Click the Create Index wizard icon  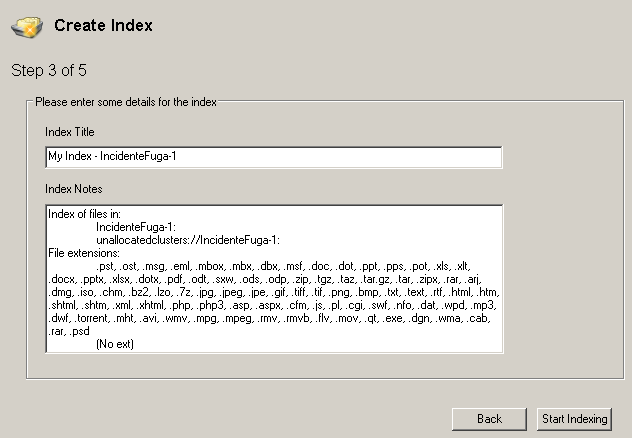(27, 27)
